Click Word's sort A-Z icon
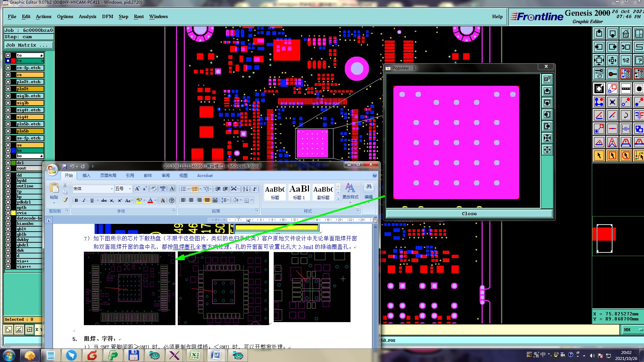Viewport: 644px width, 362px height. [x=245, y=189]
